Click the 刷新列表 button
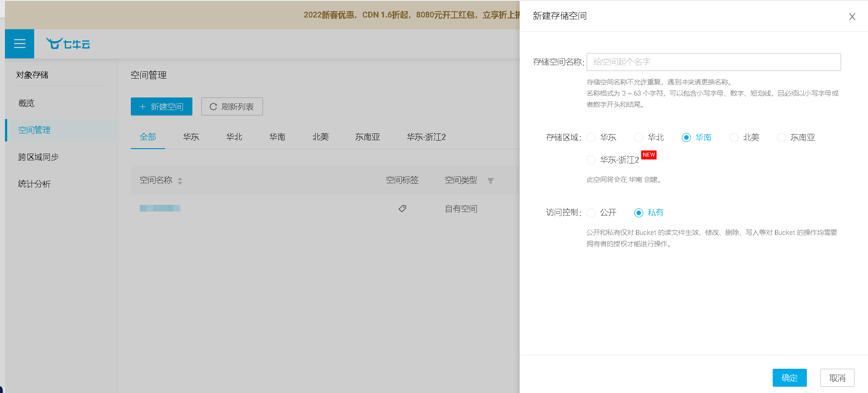Image resolution: width=868 pixels, height=393 pixels. [x=232, y=106]
